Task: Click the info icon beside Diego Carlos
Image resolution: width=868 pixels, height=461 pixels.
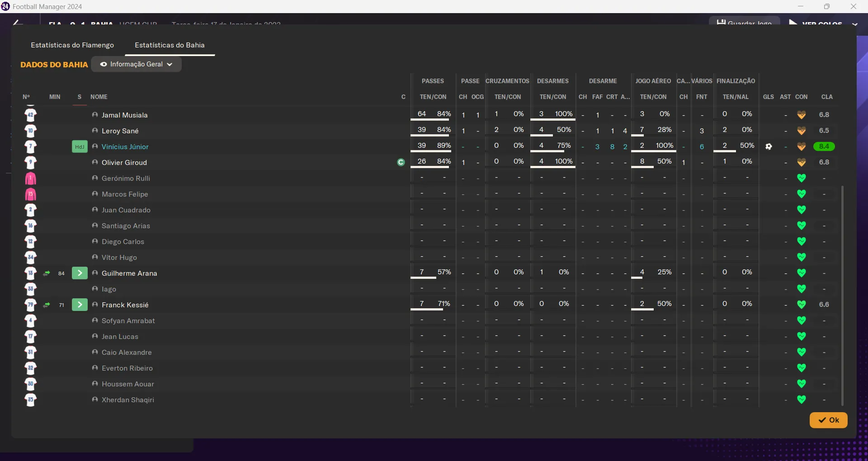Action: point(95,241)
